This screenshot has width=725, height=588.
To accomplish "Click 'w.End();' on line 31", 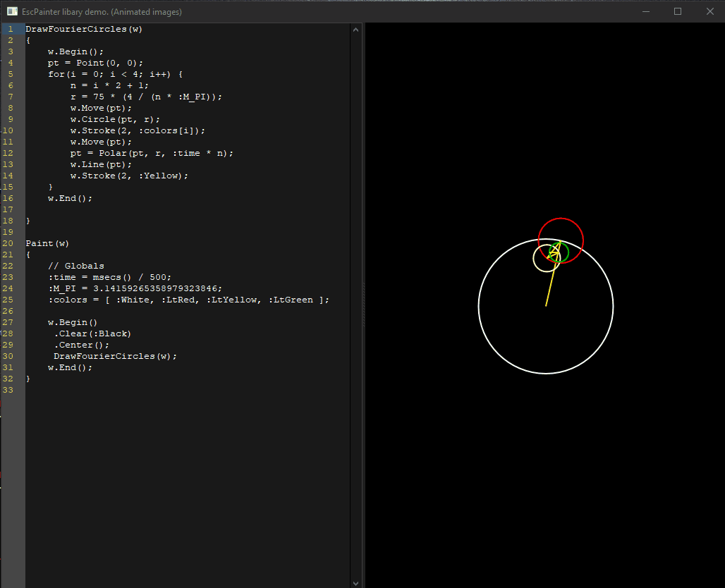I will coord(70,367).
